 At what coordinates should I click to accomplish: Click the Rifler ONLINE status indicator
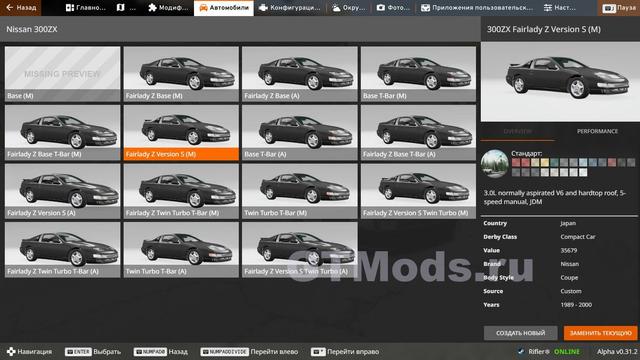(549, 351)
